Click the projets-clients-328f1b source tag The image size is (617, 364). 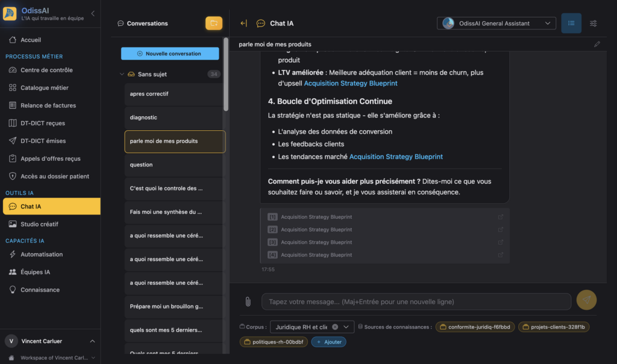(x=554, y=327)
